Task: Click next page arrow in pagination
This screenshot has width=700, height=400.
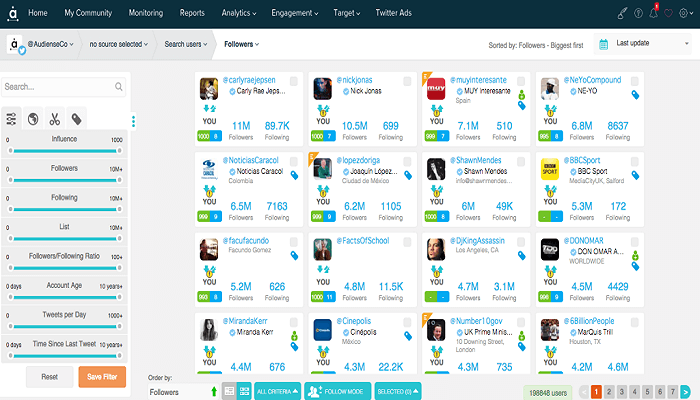Action: (686, 392)
